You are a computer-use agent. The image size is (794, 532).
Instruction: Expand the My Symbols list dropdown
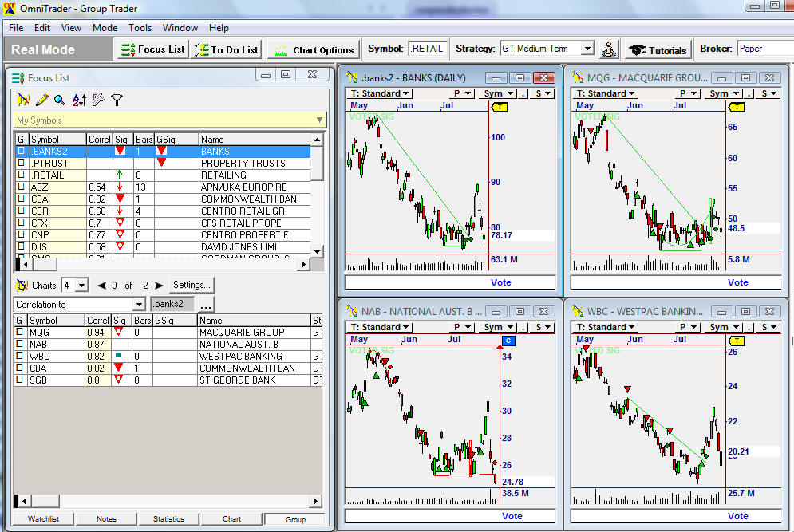click(319, 120)
